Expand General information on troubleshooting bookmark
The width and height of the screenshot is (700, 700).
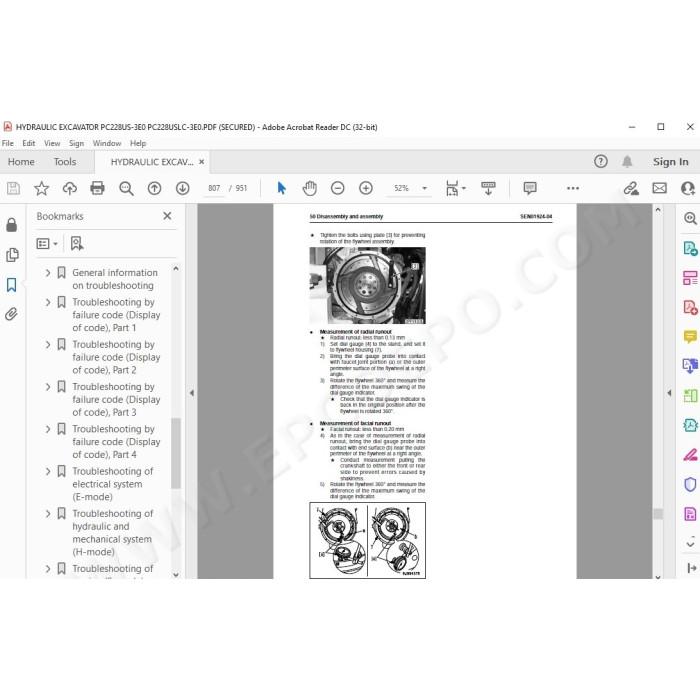(x=48, y=272)
